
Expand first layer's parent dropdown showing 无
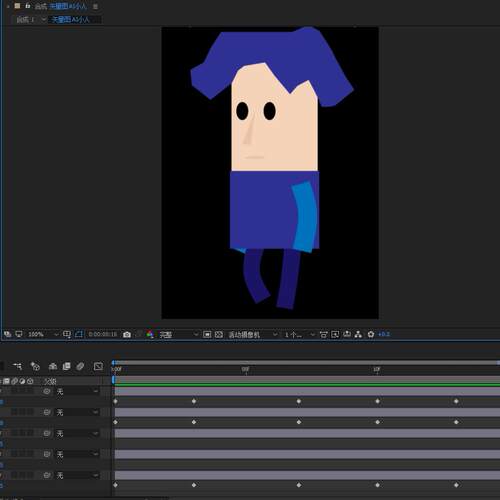pyautogui.click(x=77, y=391)
